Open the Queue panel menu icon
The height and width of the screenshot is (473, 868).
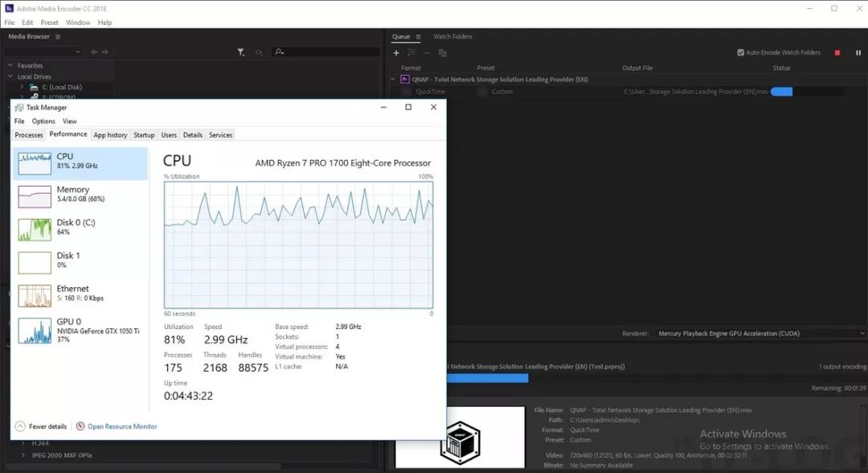418,36
